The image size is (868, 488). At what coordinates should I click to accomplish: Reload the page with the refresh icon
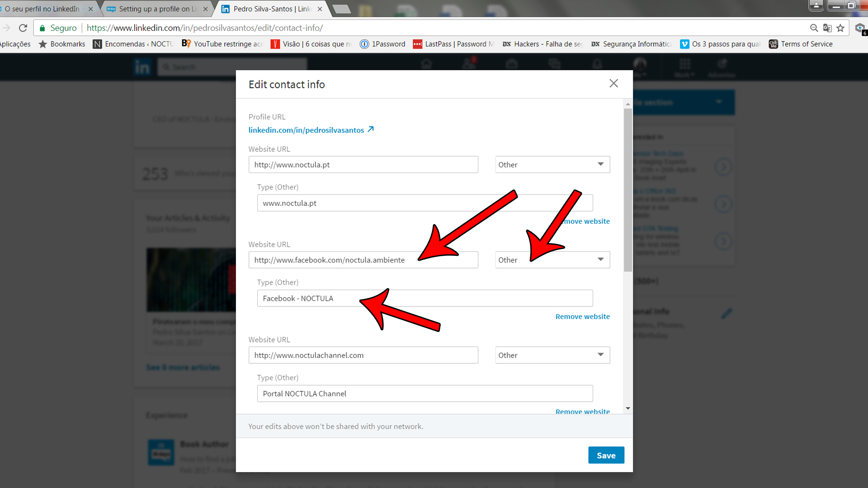23,28
